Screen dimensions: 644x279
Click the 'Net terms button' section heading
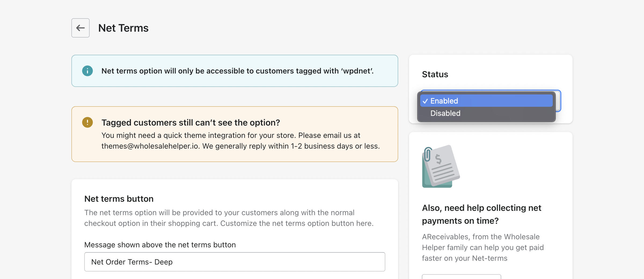119,199
